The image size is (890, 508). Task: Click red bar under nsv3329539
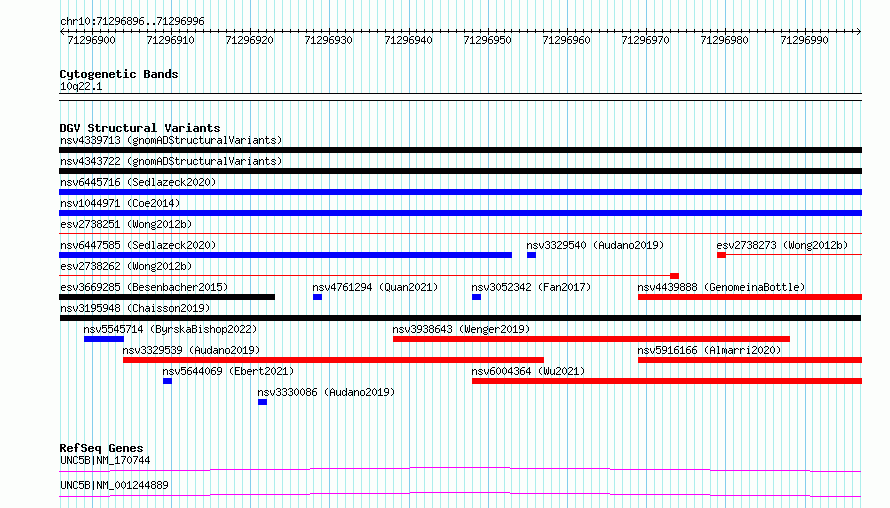click(x=333, y=360)
